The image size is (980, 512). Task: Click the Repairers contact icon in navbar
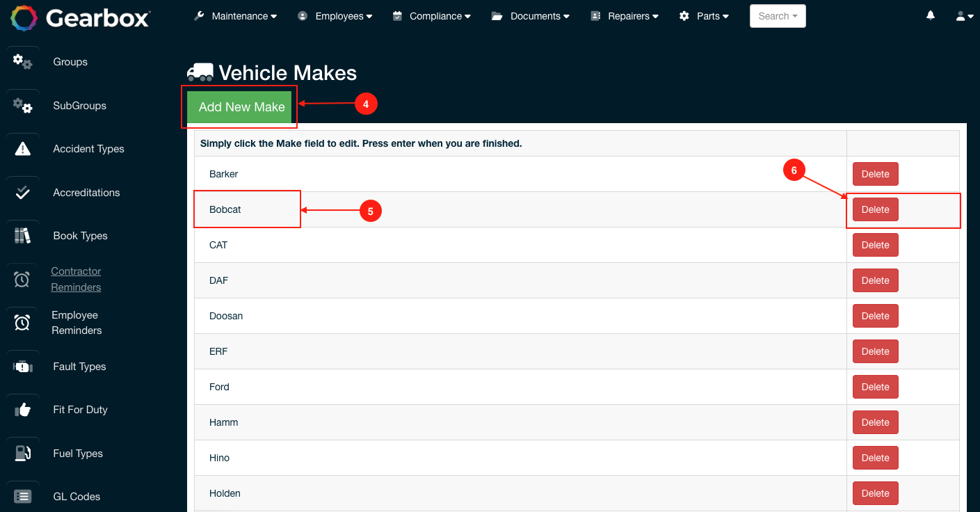click(595, 16)
